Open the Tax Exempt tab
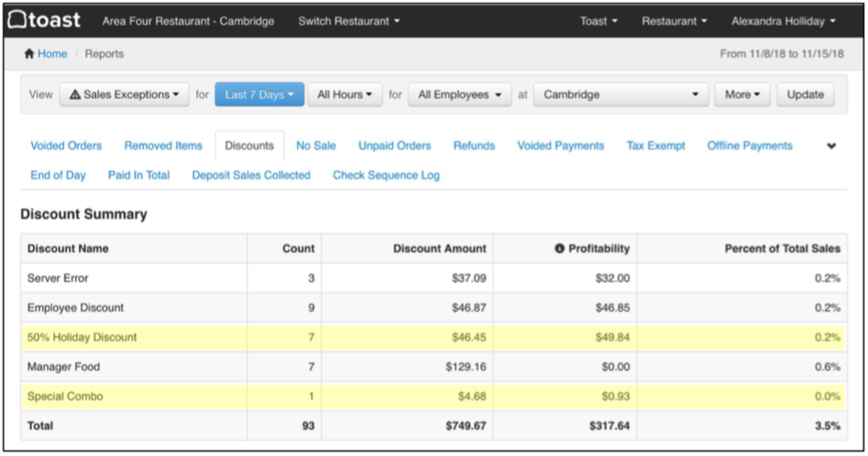 coord(656,146)
